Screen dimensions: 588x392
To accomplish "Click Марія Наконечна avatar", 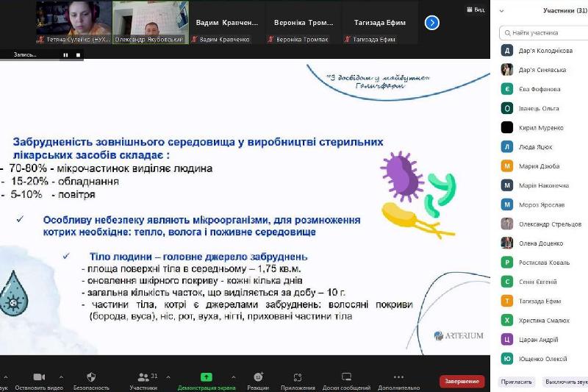I will pos(507,185).
